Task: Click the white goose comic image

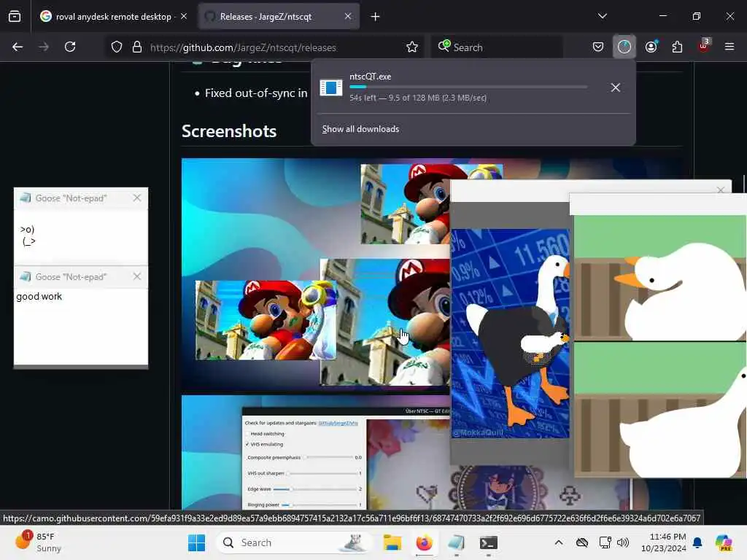Action: (x=659, y=346)
